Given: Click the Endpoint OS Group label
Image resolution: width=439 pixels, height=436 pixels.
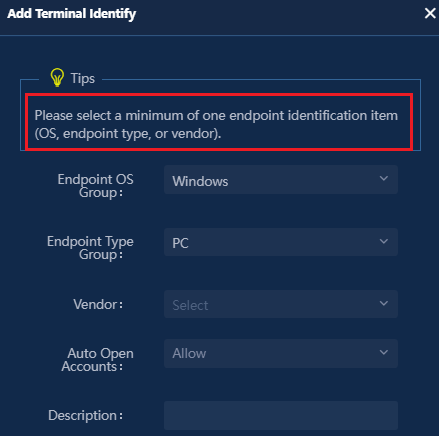Looking at the screenshot, I should click(95, 186).
